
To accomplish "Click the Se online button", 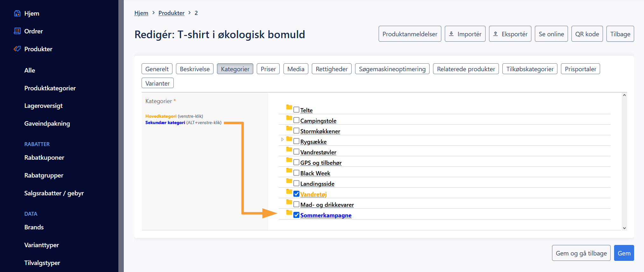I will (x=551, y=34).
